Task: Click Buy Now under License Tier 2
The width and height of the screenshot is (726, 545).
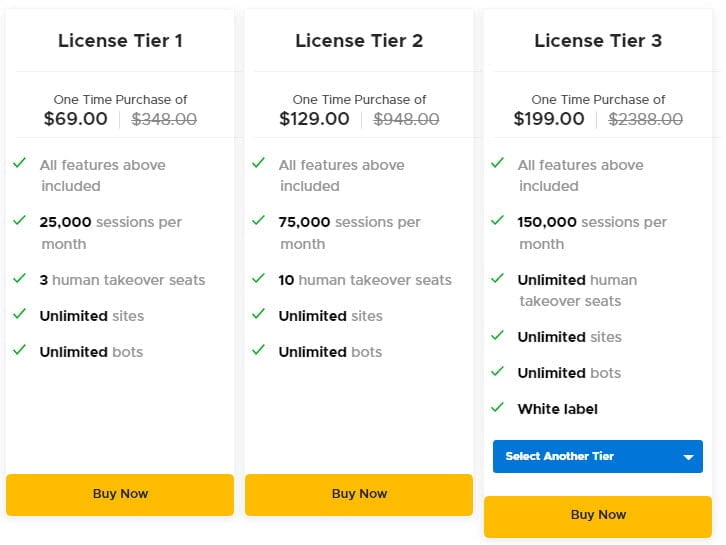Action: [359, 494]
